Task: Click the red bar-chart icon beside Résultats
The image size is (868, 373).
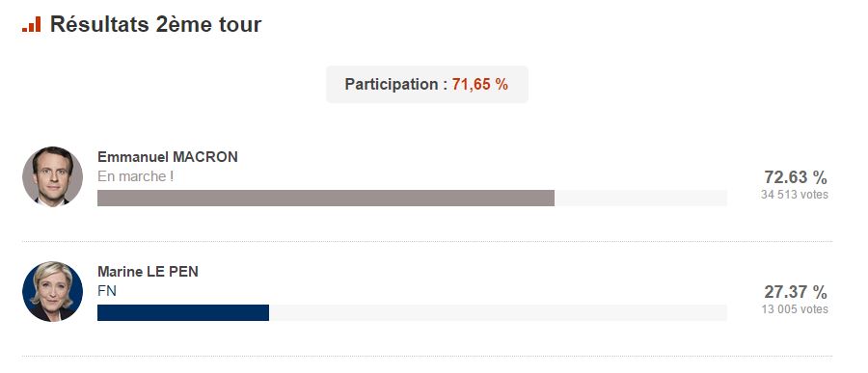Action: pos(32,24)
